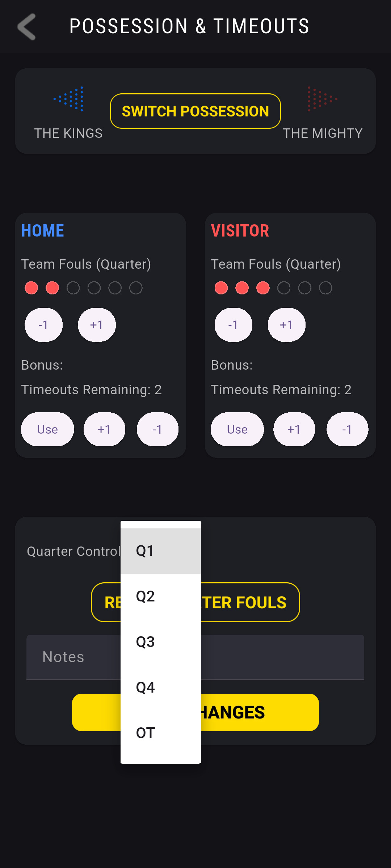Select Q1 from the quarter dropdown
This screenshot has width=391, height=868.
(145, 550)
